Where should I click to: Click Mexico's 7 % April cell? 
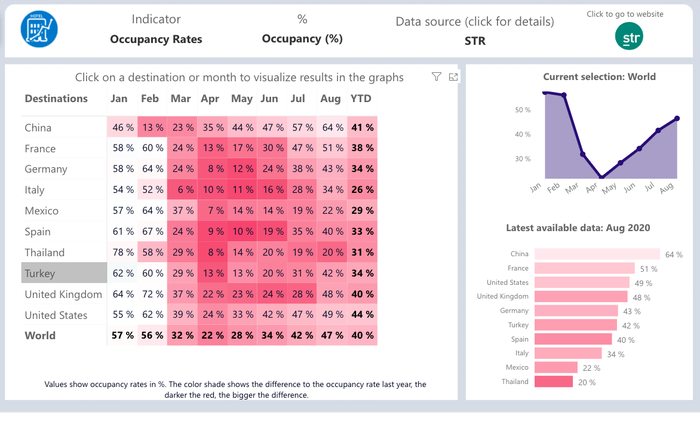point(212,210)
